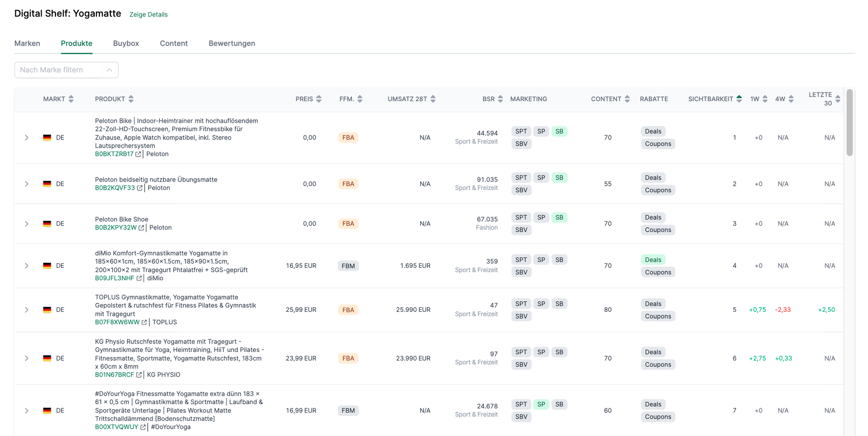This screenshot has width=868, height=436.
Task: Open external link icon for B0BKTZRB17
Action: click(x=138, y=154)
